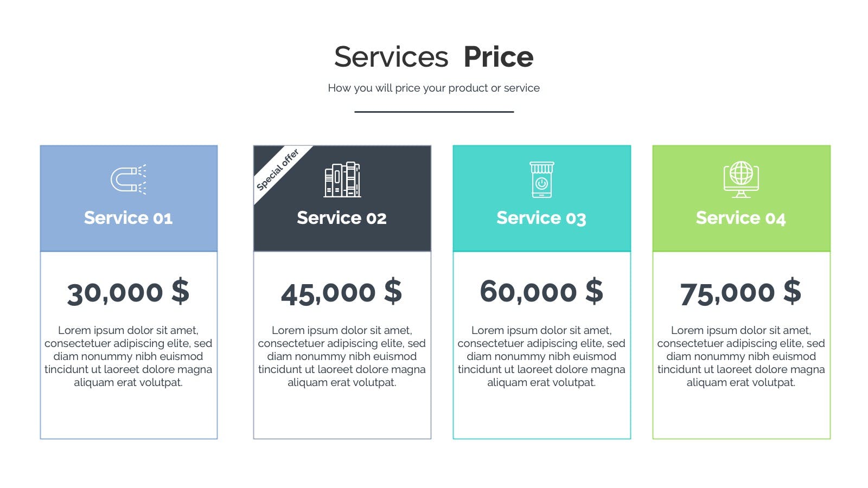This screenshot has height=488, width=868.
Task: Select the description paragraph under 45,000 $
Action: pos(342,356)
